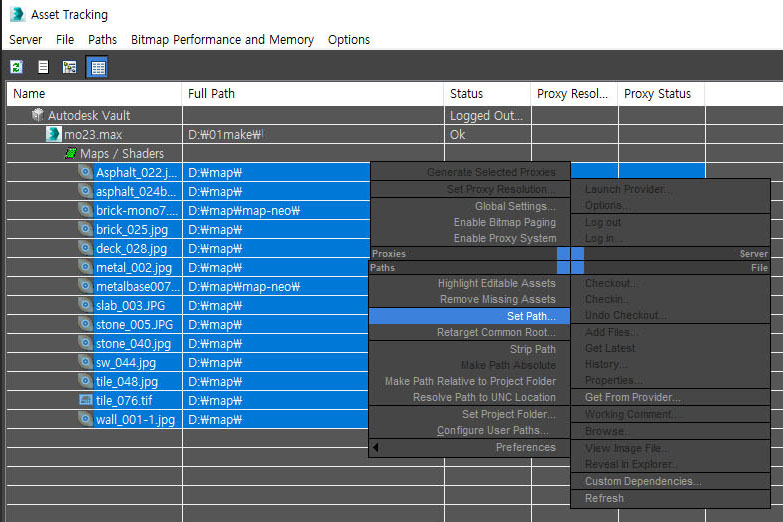The height and width of the screenshot is (522, 783).
Task: Click the bitmap icon beside sw_044.jpg
Action: [86, 362]
